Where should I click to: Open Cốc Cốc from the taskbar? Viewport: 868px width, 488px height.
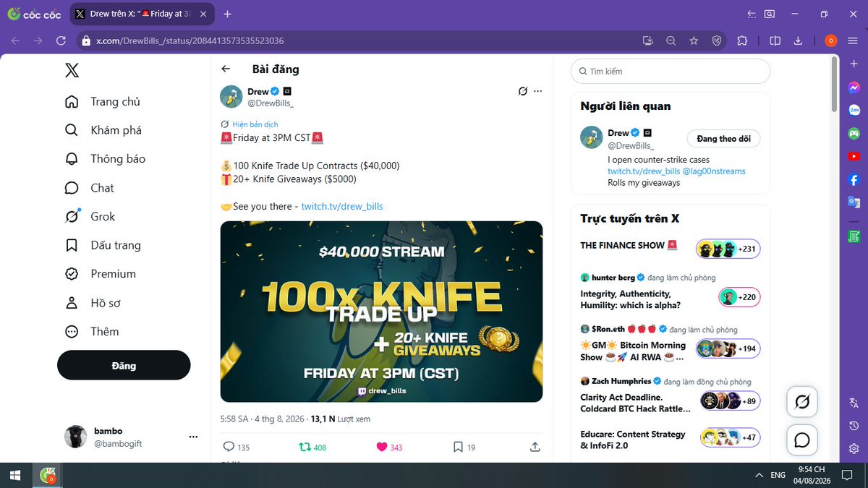point(48,475)
